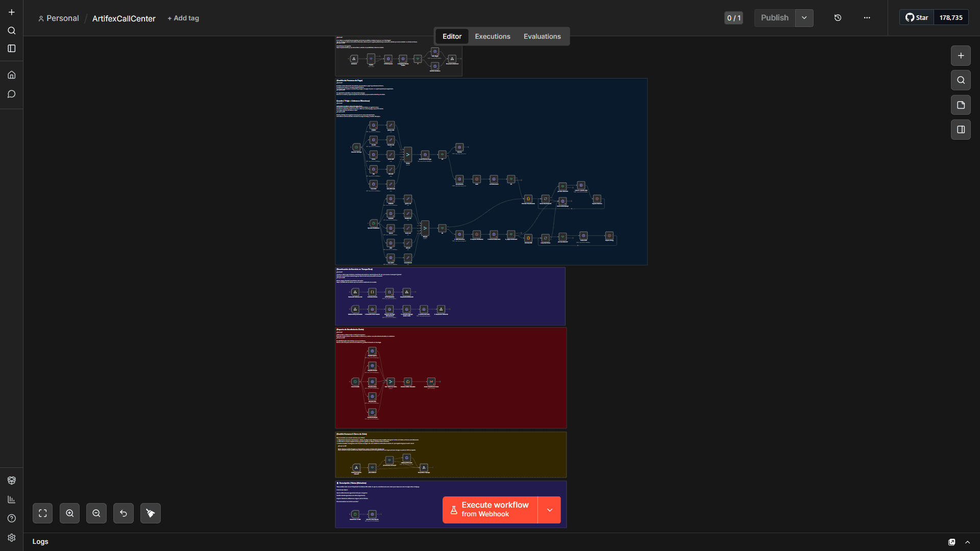Open the node creation panel
The width and height of the screenshot is (980, 551).
point(962,56)
